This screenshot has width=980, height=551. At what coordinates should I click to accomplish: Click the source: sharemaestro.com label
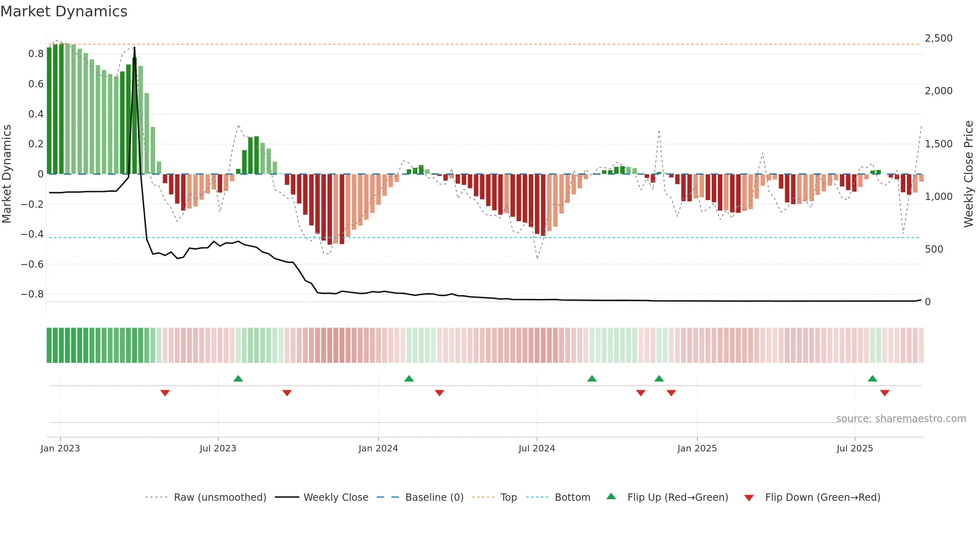click(x=901, y=418)
